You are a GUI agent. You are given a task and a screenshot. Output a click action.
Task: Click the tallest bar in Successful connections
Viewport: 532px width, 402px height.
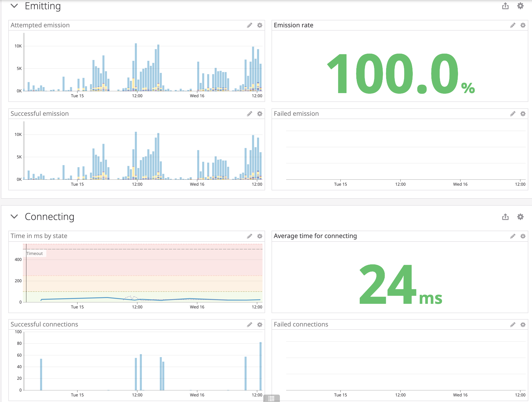pyautogui.click(x=260, y=366)
